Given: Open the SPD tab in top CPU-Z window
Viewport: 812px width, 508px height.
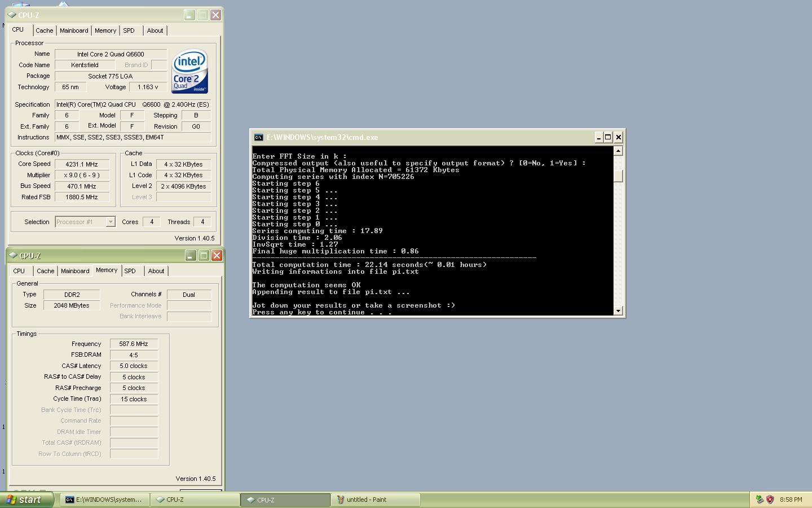Looking at the screenshot, I should click(129, 30).
